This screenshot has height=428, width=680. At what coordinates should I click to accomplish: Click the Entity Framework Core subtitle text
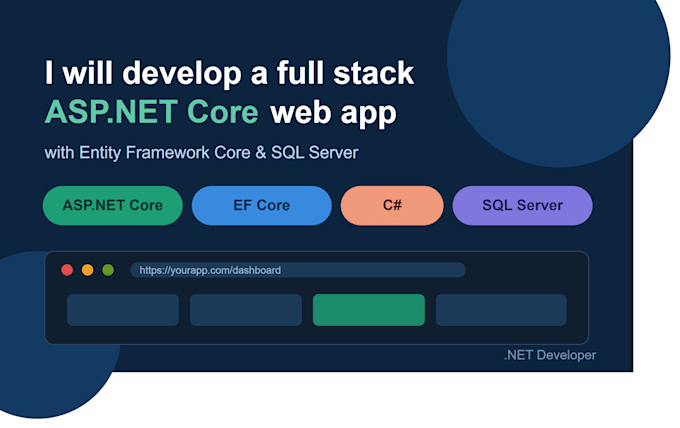click(201, 153)
